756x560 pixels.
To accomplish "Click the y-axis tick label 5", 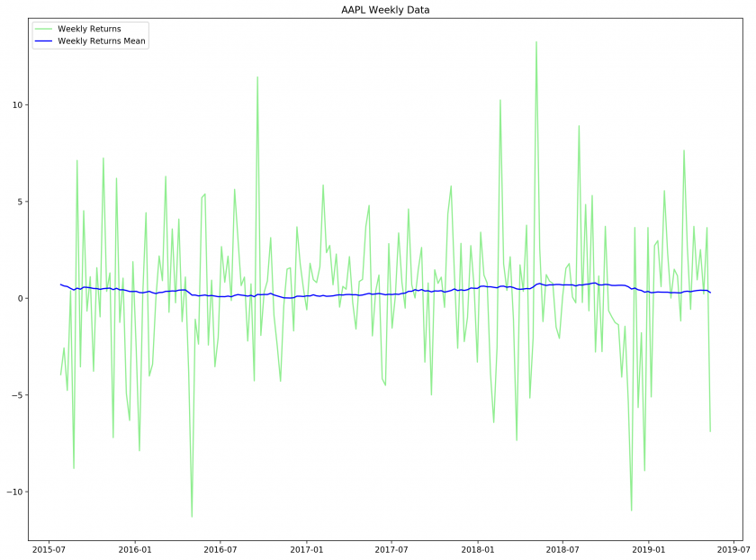I will tap(20, 202).
